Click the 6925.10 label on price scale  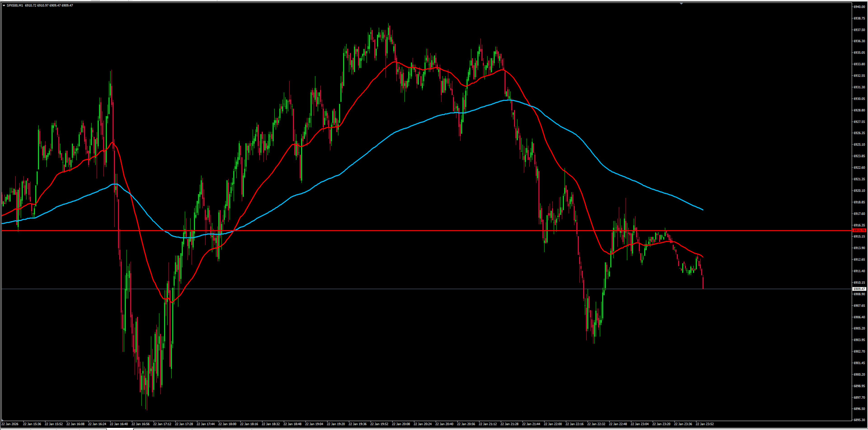tap(859, 144)
